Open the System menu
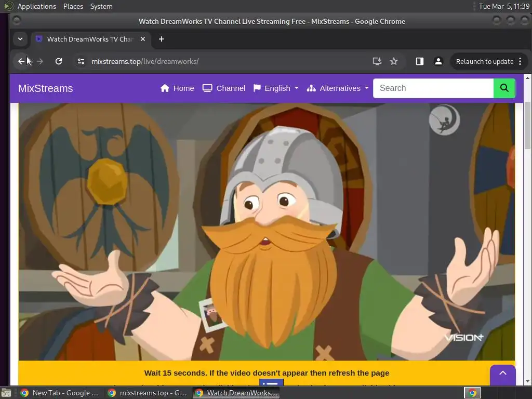 [x=101, y=6]
